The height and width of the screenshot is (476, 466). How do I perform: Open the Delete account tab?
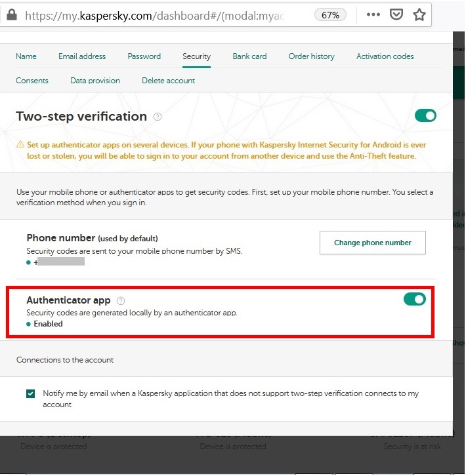click(x=168, y=81)
